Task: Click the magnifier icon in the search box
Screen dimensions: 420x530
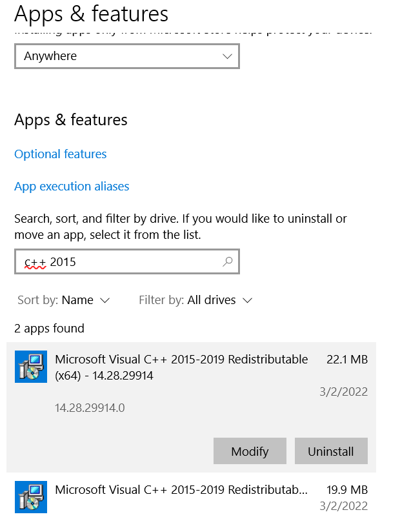Action: pos(227,261)
